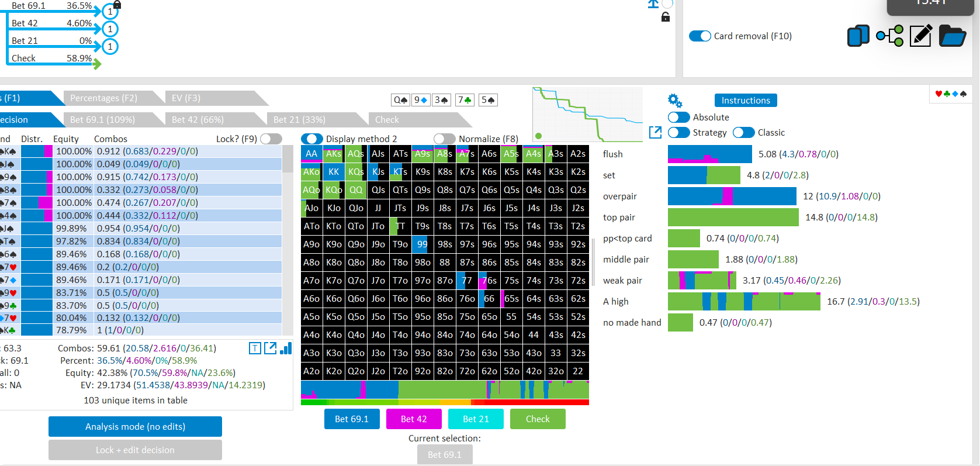
Task: Click the Distr. column header
Action: (32, 139)
